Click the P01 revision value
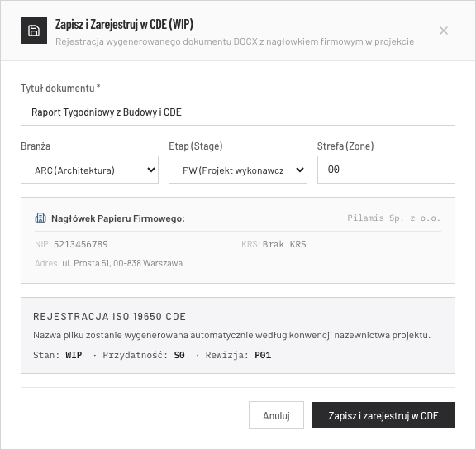Viewport: 476px width, 450px height. tap(263, 355)
